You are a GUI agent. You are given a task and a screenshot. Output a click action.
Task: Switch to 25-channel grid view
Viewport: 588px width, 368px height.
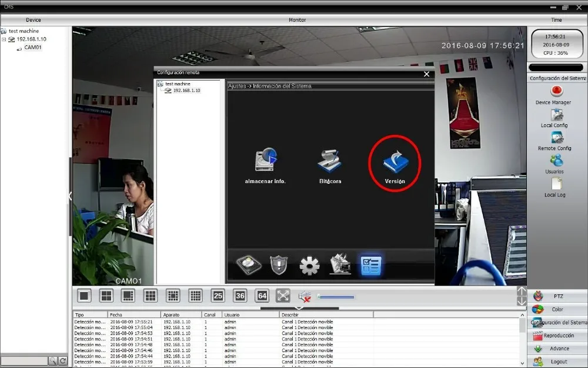pos(218,296)
